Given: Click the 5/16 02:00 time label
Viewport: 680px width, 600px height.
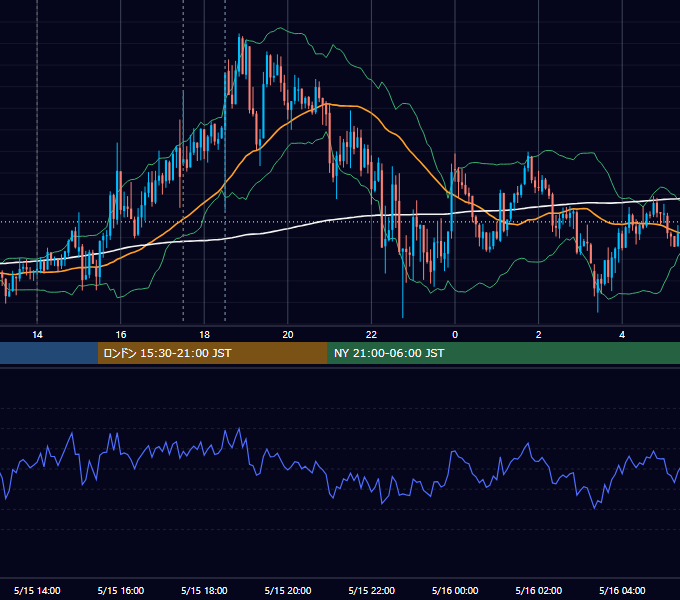Looking at the screenshot, I should coord(539,590).
